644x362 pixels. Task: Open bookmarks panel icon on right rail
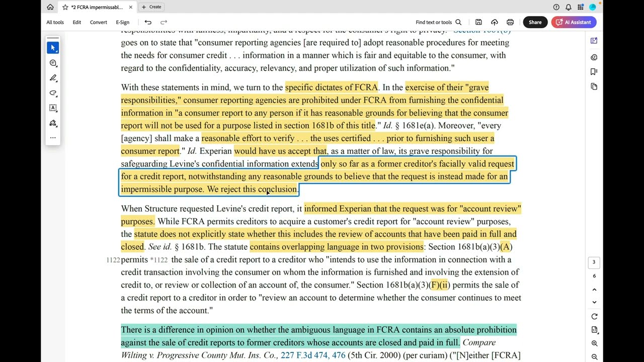pos(594,72)
